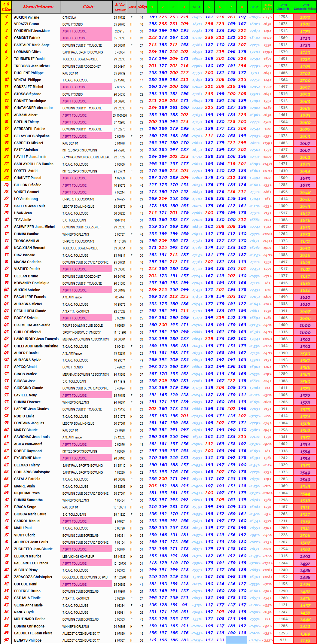The width and height of the screenshot is (317, 644).
Task: Select the name BELAYGUES Sigolène
Action: [32, 136]
